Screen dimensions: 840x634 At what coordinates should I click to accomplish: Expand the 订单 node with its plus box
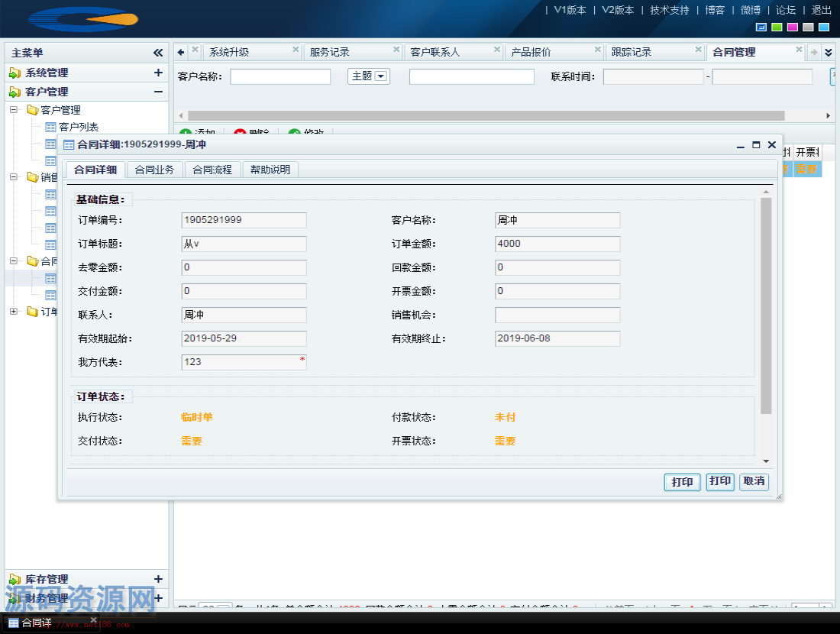pos(12,311)
